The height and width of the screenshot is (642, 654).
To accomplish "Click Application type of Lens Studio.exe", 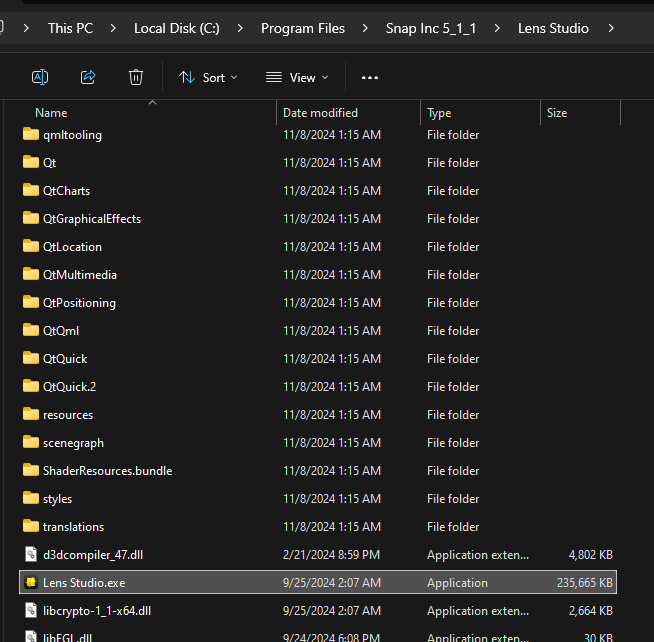I will pos(457,583).
